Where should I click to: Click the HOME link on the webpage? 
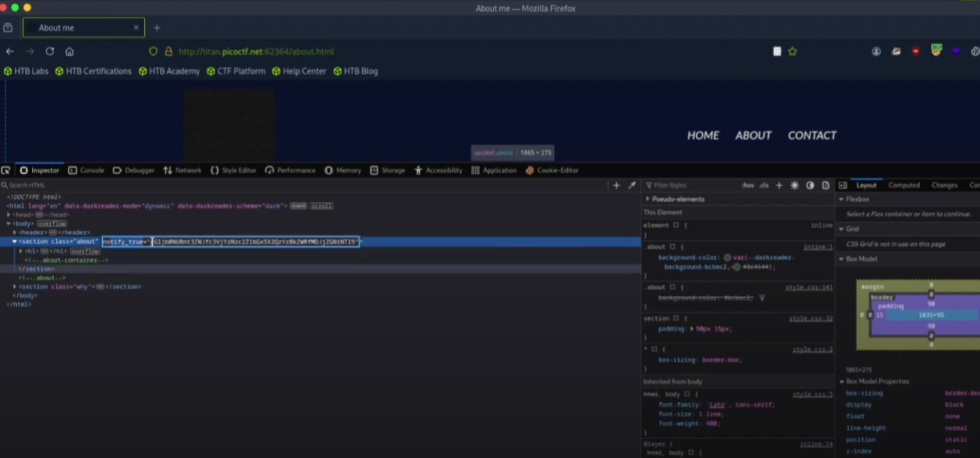tap(703, 135)
